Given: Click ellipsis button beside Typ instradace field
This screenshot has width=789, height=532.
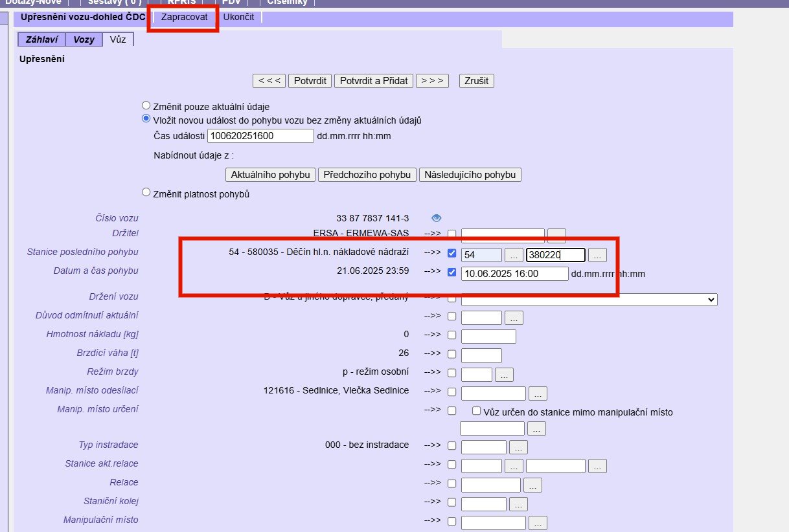Looking at the screenshot, I should coord(518,447).
